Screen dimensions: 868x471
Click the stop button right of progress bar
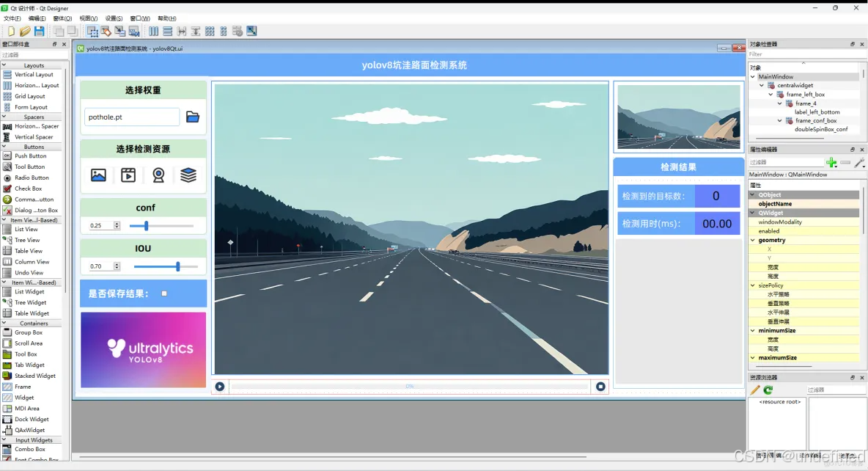pyautogui.click(x=600, y=386)
